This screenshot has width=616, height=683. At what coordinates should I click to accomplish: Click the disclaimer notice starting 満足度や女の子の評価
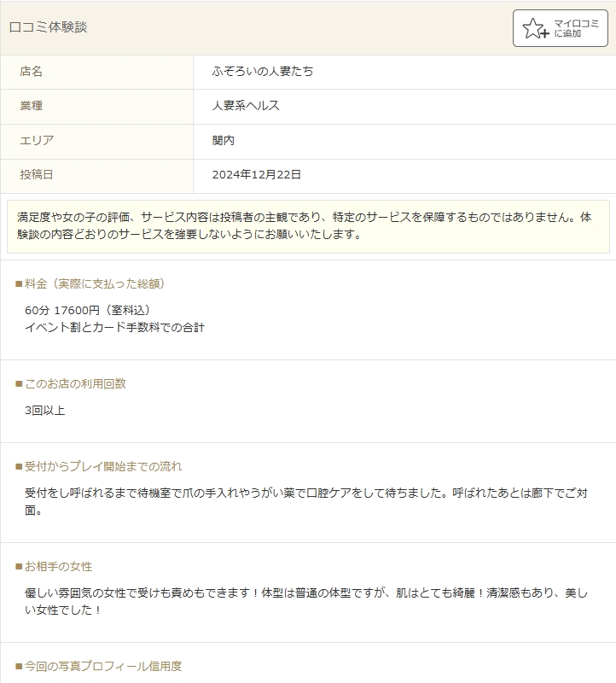[308, 226]
